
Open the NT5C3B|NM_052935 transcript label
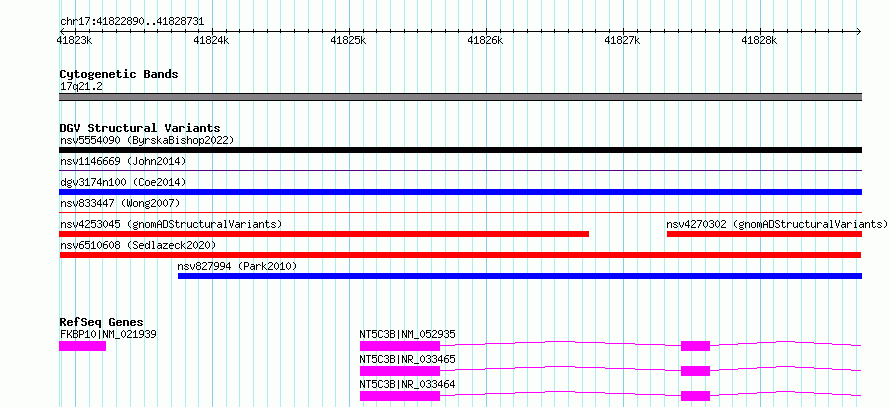408,334
